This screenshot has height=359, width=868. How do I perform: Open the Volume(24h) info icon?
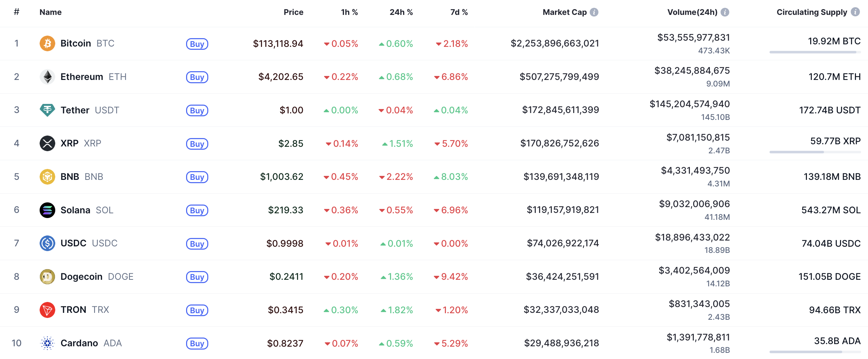click(x=725, y=12)
